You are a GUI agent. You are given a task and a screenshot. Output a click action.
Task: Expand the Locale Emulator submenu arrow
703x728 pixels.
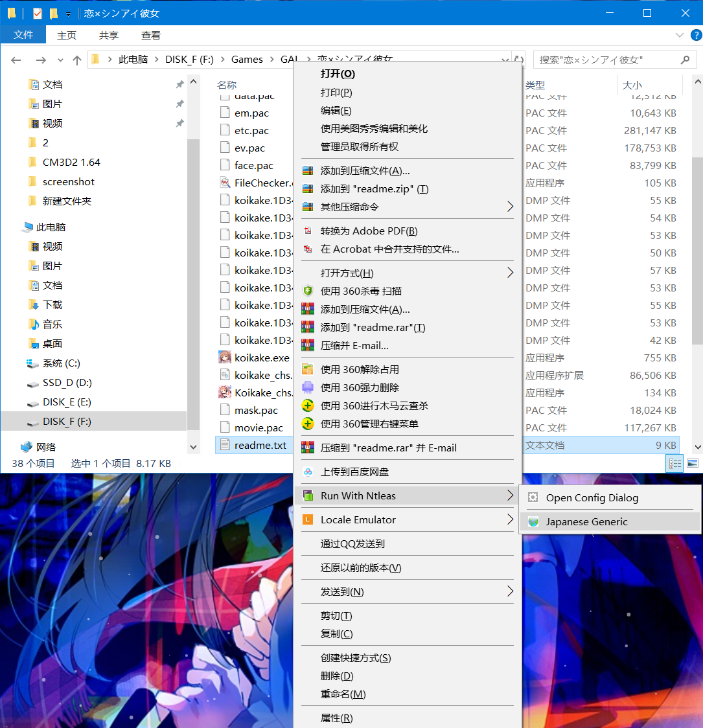tap(510, 519)
